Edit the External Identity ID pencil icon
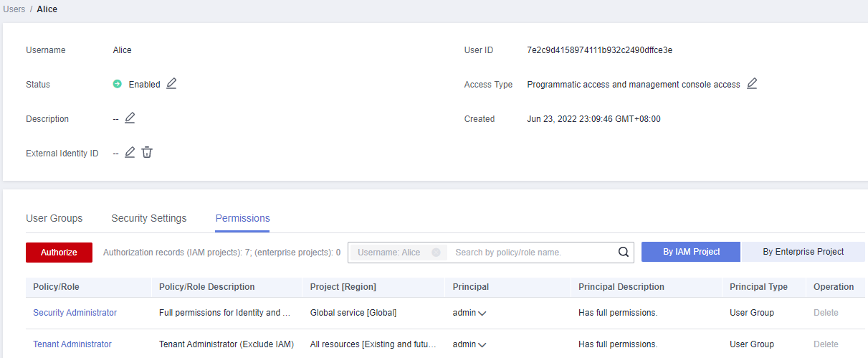Viewport: 868px width, 358px height. (130, 153)
